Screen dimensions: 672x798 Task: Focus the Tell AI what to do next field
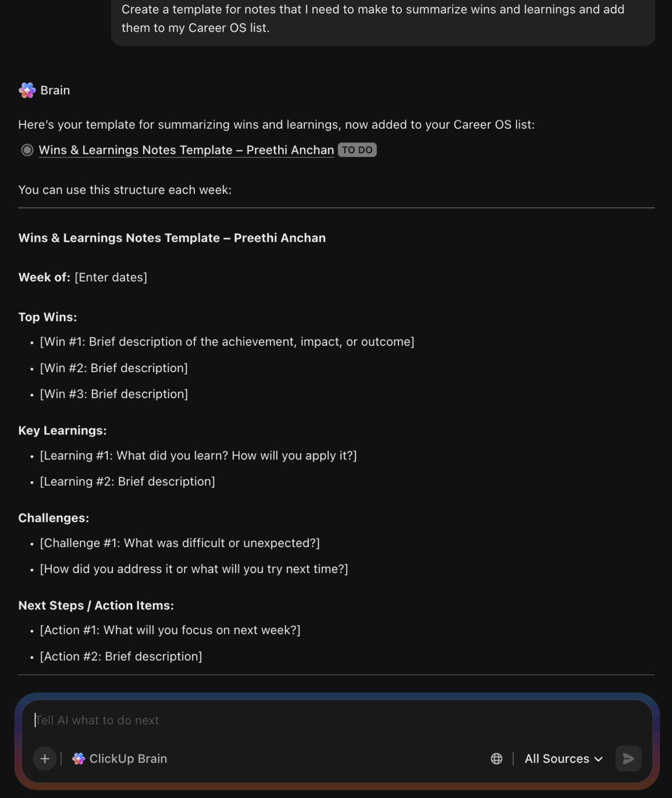coord(228,720)
